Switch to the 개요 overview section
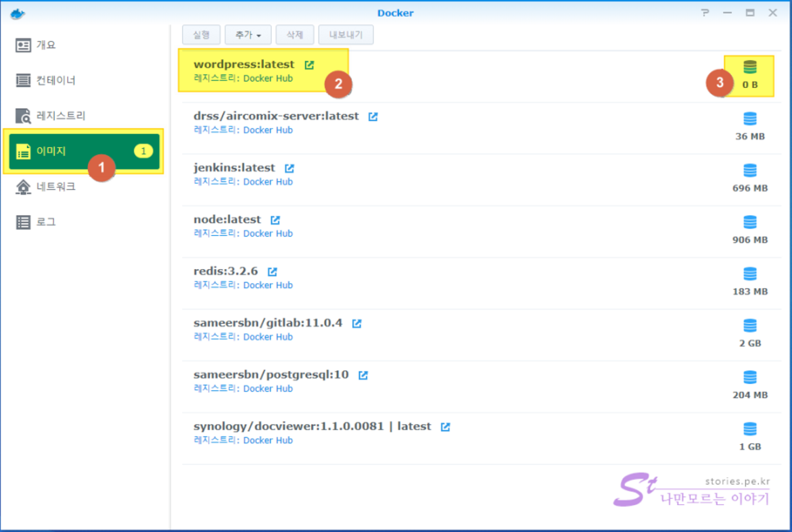The height and width of the screenshot is (532, 792). point(46,45)
